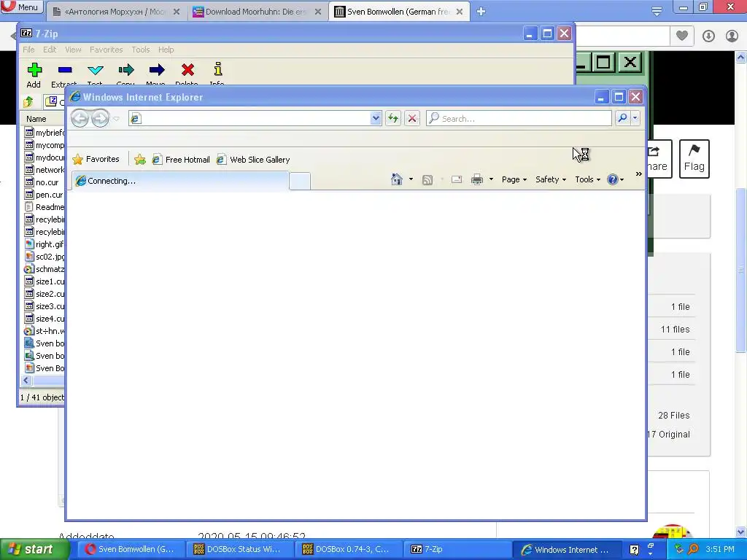Open a new tab in Opera
The width and height of the screenshot is (747, 560).
click(481, 12)
